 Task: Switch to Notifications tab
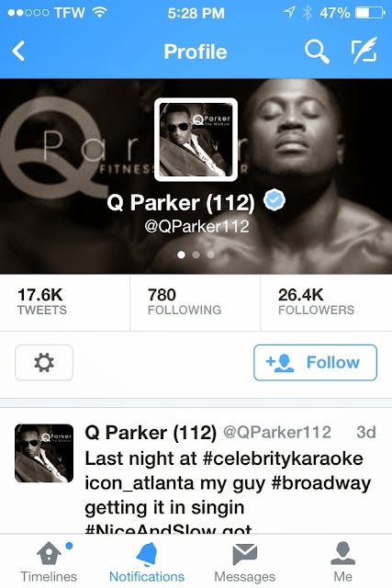[x=147, y=561]
